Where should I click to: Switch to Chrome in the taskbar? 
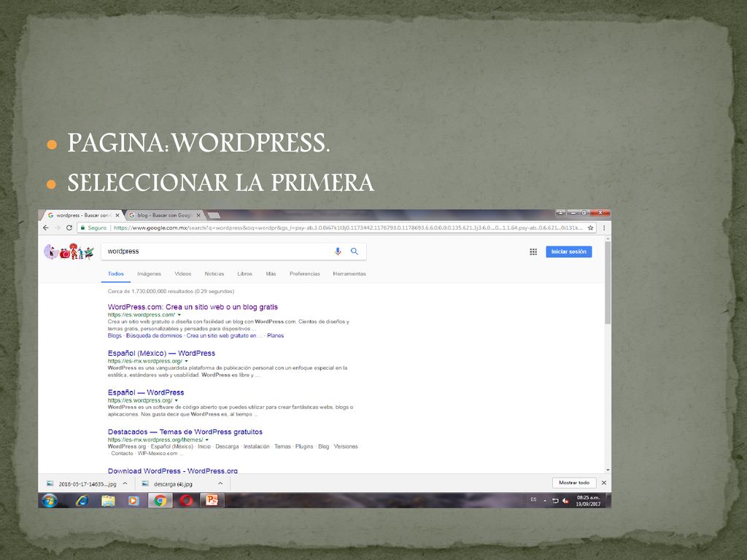(160, 500)
